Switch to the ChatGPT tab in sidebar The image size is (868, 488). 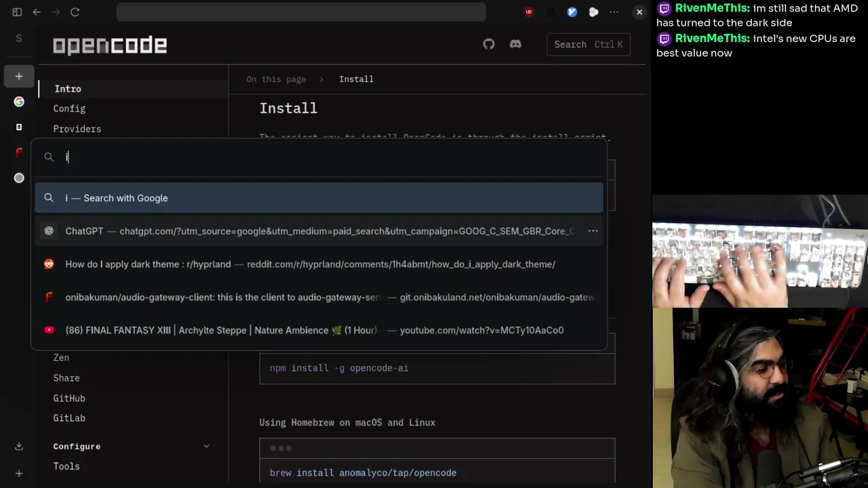19,178
